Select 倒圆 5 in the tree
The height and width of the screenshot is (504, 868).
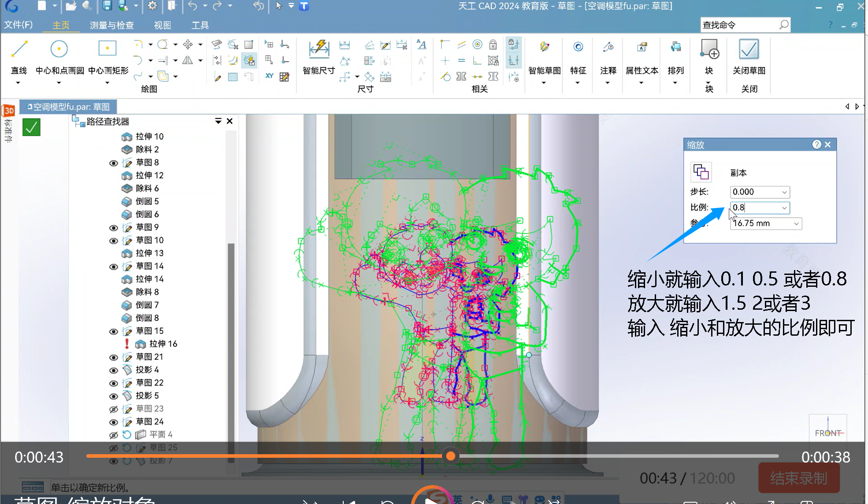pyautogui.click(x=140, y=201)
